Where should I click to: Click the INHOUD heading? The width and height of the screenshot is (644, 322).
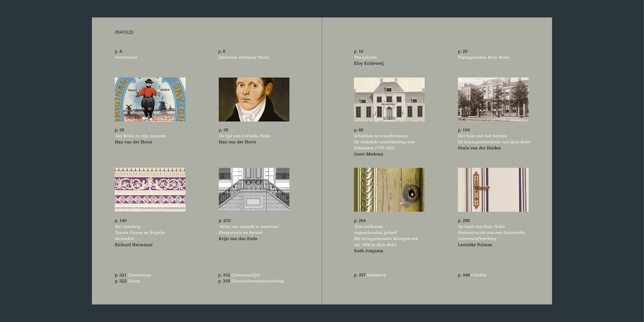click(x=124, y=32)
